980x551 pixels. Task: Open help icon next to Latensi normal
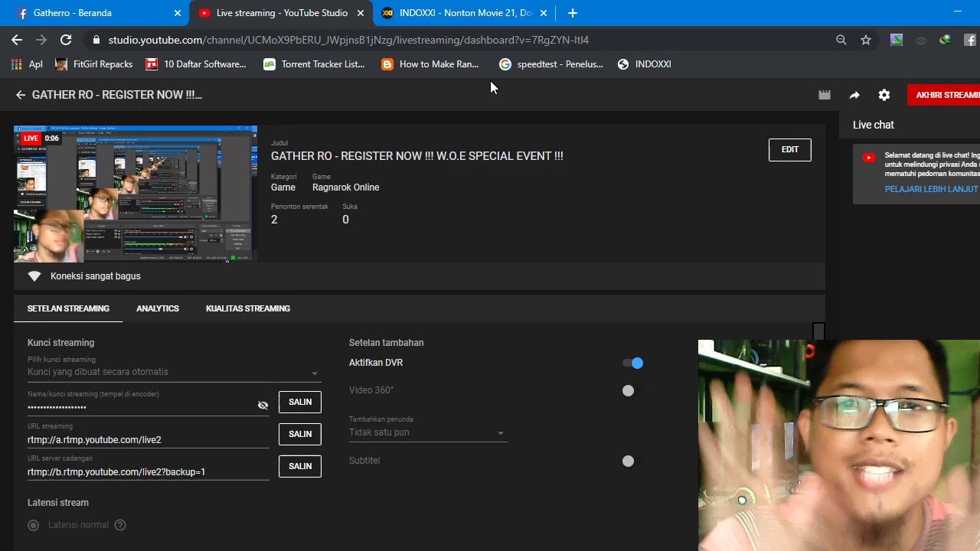tap(120, 525)
